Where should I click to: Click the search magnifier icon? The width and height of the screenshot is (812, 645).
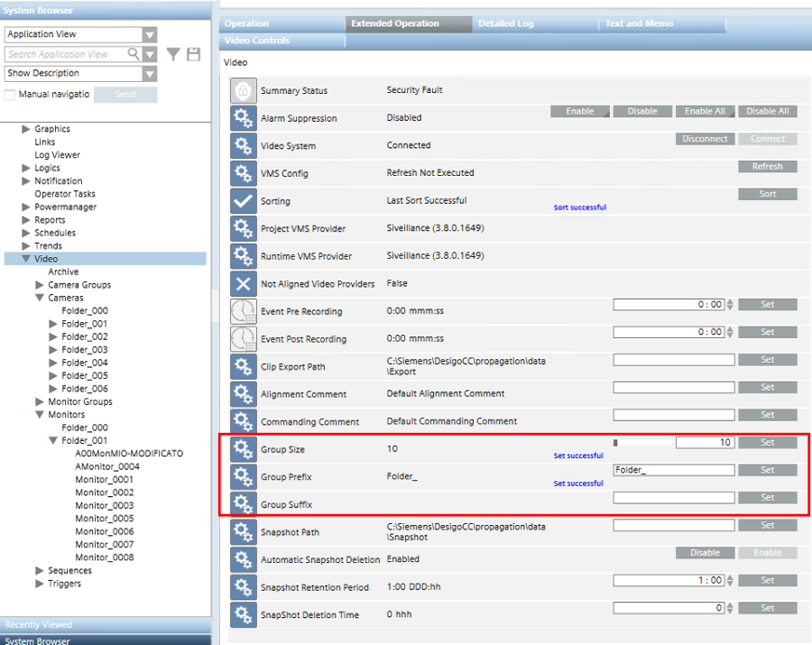134,54
